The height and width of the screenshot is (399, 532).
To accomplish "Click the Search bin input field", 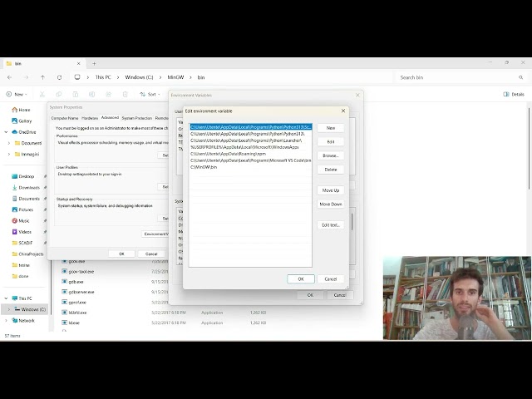I will [458, 77].
